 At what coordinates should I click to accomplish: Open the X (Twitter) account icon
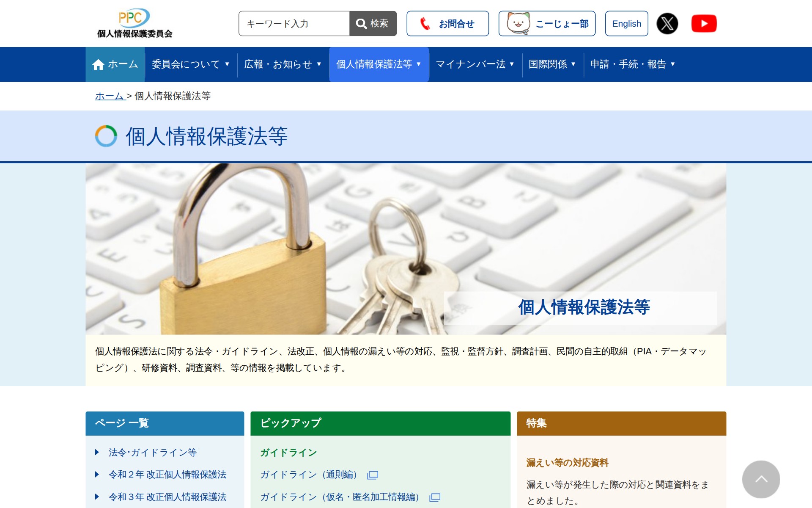667,23
